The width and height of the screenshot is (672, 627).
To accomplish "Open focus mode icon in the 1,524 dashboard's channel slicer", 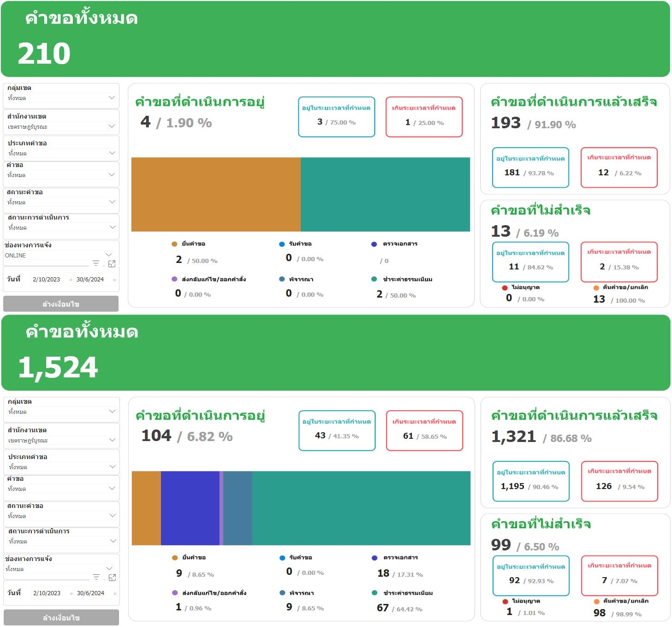I will click(112, 577).
